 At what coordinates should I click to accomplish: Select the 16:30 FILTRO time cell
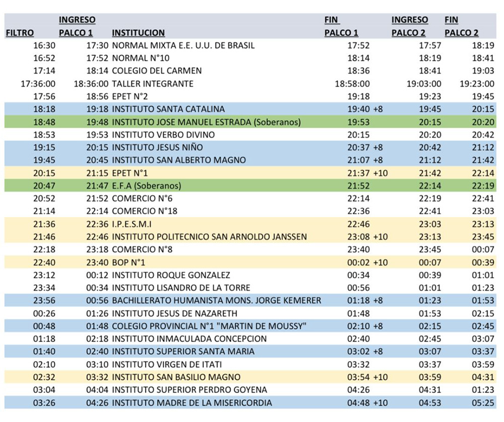tap(44, 45)
